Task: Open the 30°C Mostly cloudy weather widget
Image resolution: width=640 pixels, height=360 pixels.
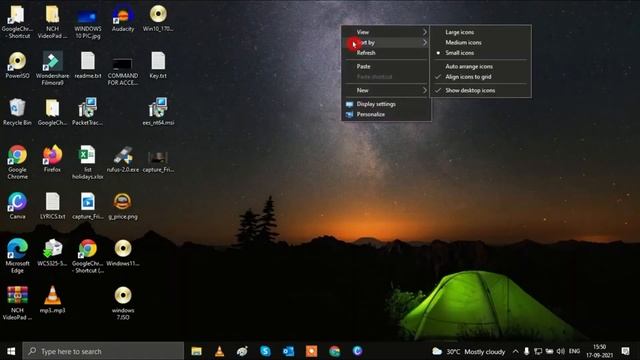Action: 469,351
